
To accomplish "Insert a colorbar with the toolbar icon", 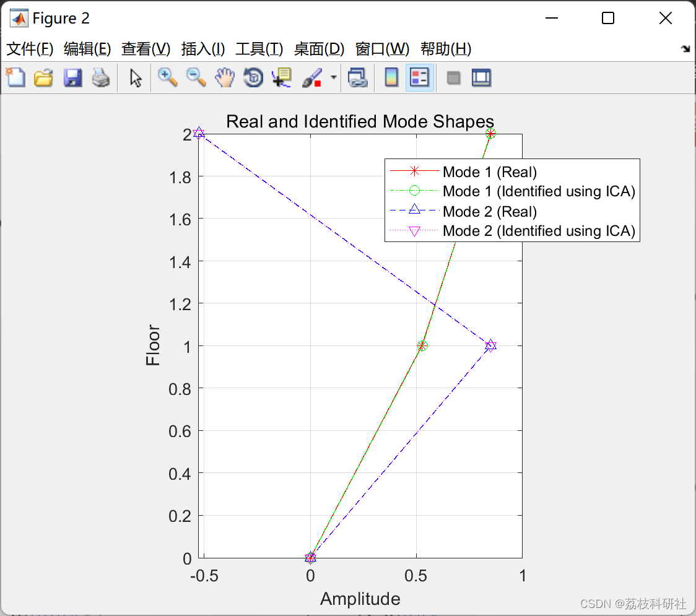I will 391,77.
